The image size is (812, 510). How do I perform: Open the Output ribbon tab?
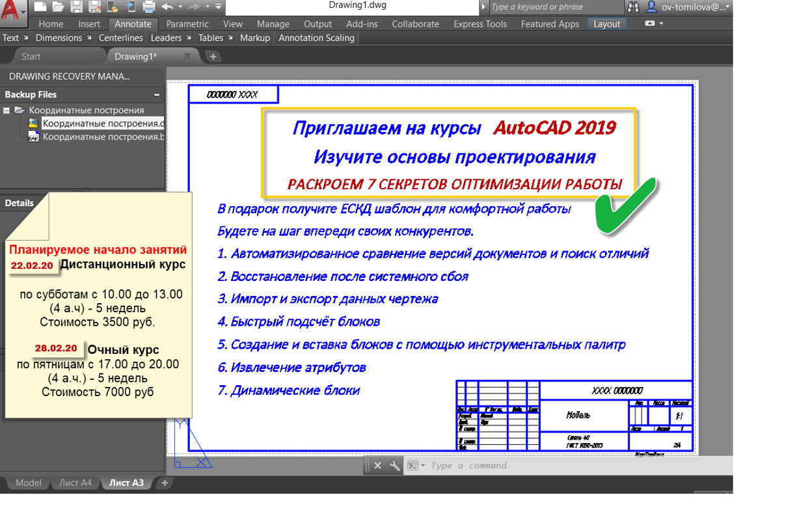[x=318, y=24]
